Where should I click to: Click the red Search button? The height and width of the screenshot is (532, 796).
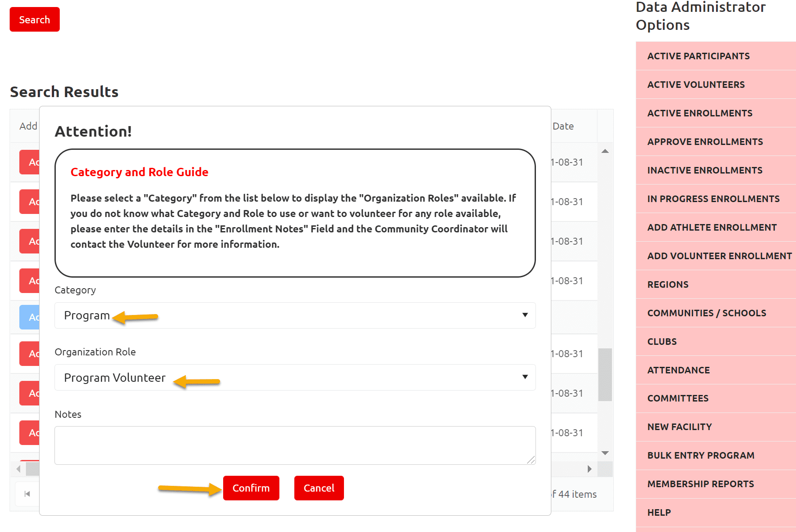tap(35, 19)
